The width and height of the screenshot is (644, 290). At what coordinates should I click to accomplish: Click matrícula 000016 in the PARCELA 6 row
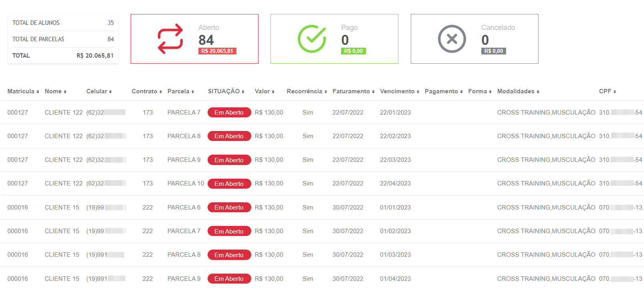[18, 207]
